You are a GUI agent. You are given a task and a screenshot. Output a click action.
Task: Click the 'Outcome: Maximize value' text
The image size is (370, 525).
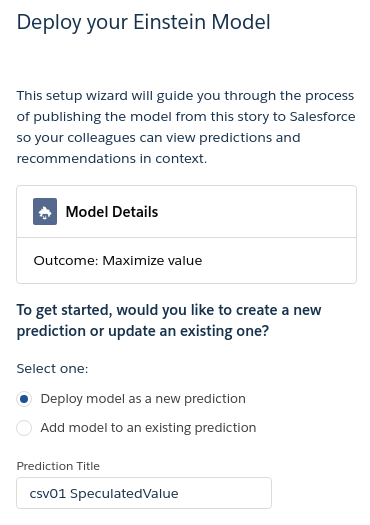pyautogui.click(x=118, y=260)
